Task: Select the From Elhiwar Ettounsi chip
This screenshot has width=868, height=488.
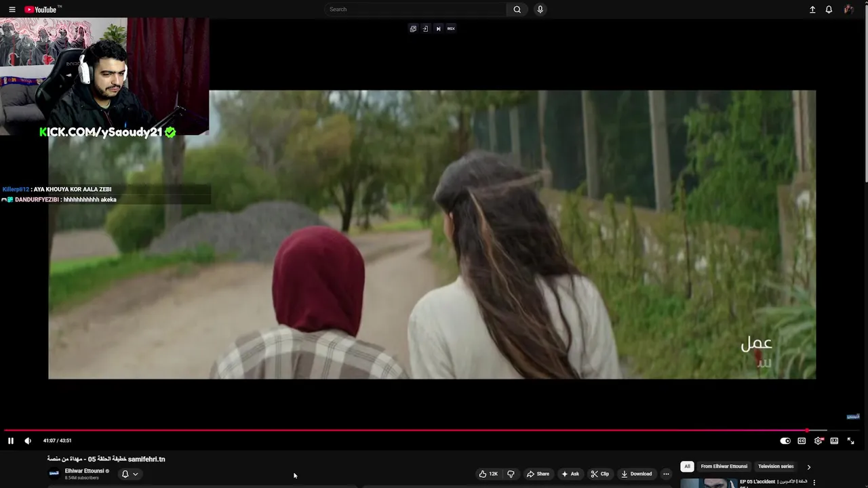Action: (x=724, y=466)
